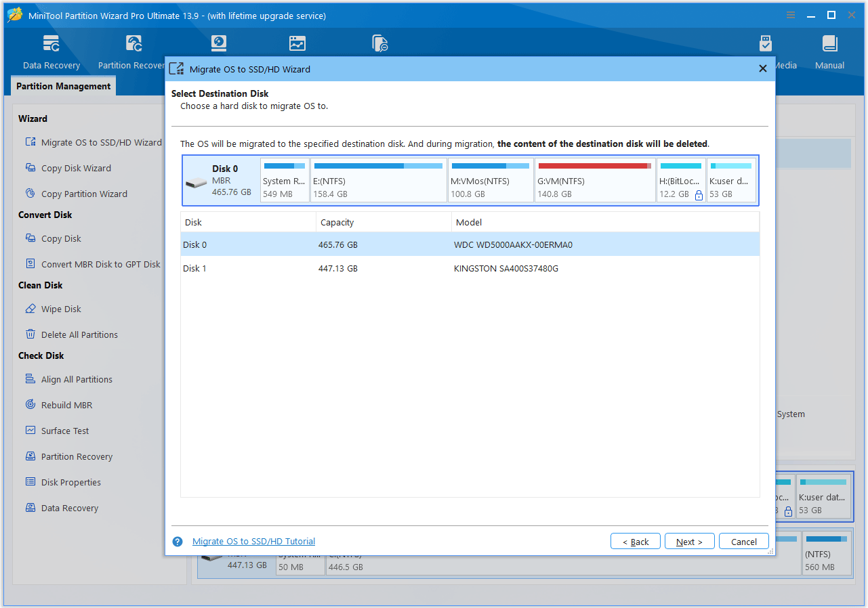Image resolution: width=868 pixels, height=608 pixels.
Task: Select Delete All Partitions in sidebar
Action: (79, 334)
